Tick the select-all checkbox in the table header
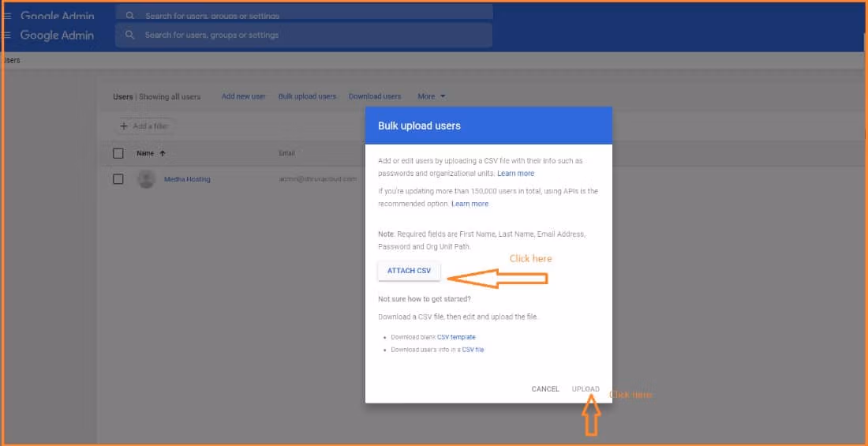 pos(118,153)
